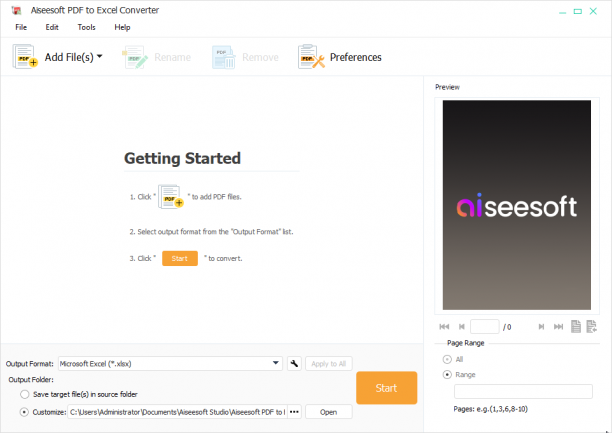The height and width of the screenshot is (433, 612).
Task: Click the Add File(s) text label
Action: point(69,57)
